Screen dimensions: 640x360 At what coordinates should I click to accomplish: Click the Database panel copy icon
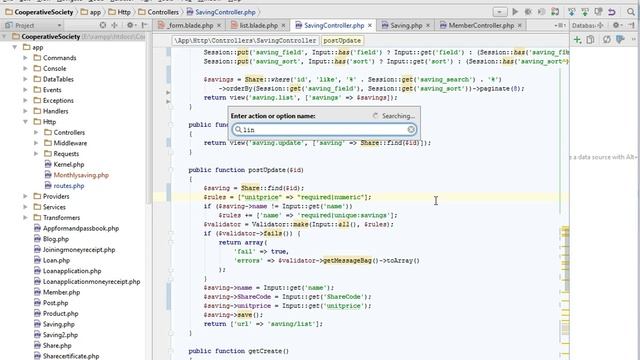pyautogui.click(x=590, y=40)
